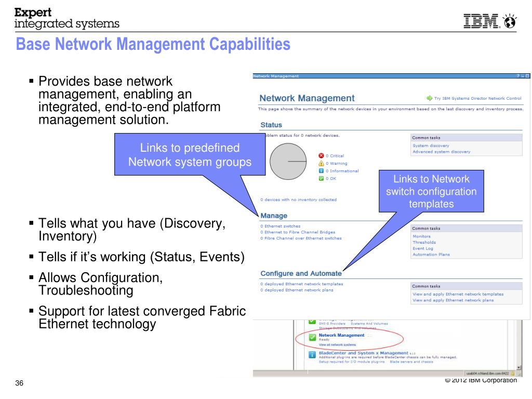Open Monitors common task

coord(421,236)
